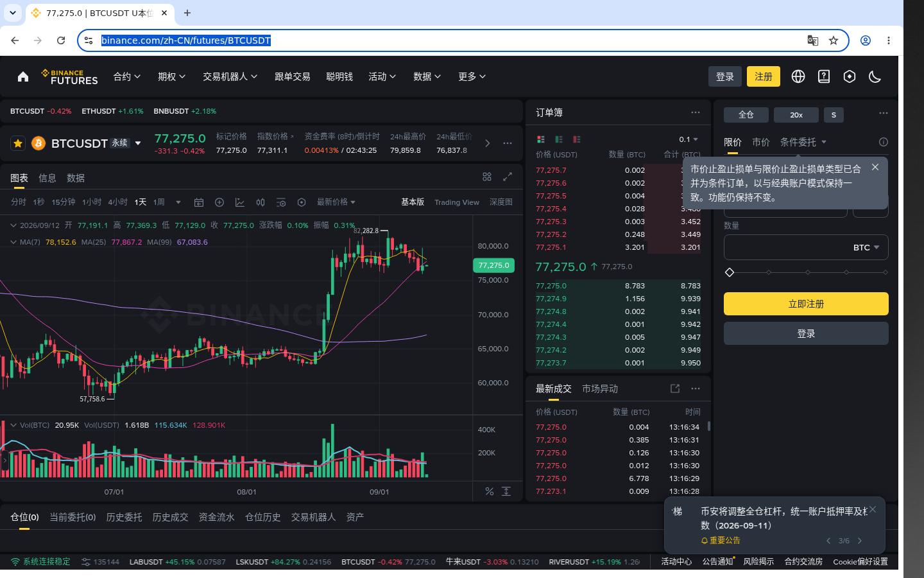Open BTCUSDT pair selector dropdown
Viewport: 924px width, 578px height.
click(138, 143)
